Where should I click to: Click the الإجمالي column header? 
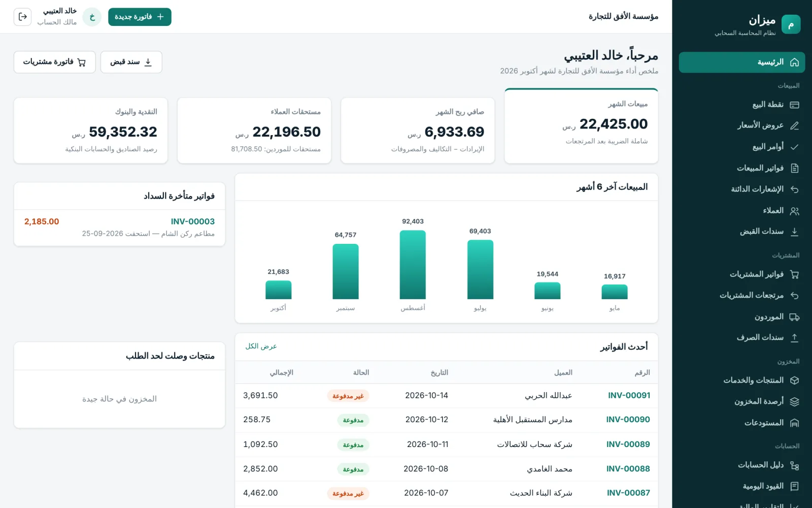281,373
